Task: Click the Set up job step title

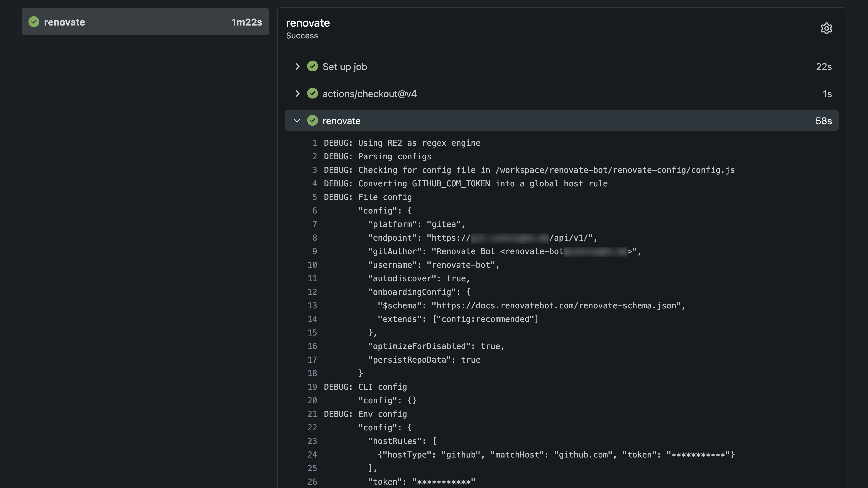Action: (x=345, y=67)
